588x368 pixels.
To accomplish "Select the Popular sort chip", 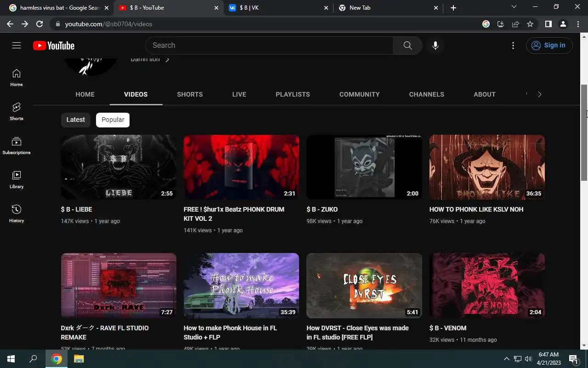I will click(x=113, y=120).
